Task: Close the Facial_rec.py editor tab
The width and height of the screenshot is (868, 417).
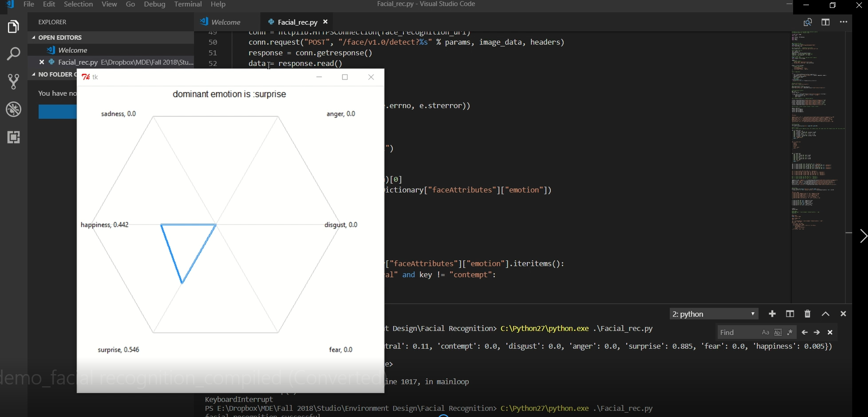Action: point(326,22)
